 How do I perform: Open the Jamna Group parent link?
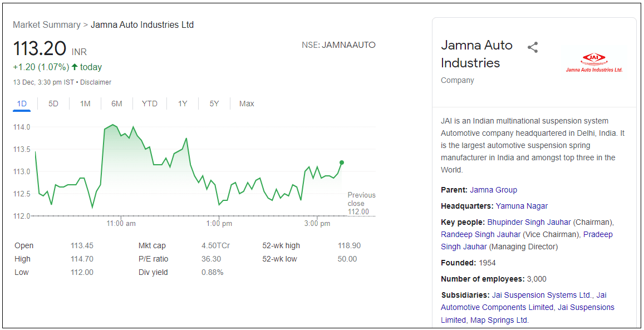click(x=493, y=190)
